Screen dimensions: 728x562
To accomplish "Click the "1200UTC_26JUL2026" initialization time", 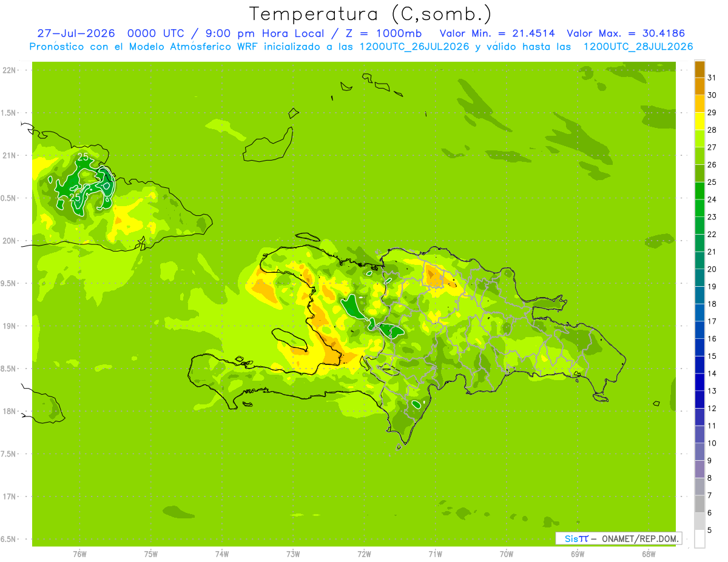I will [414, 47].
